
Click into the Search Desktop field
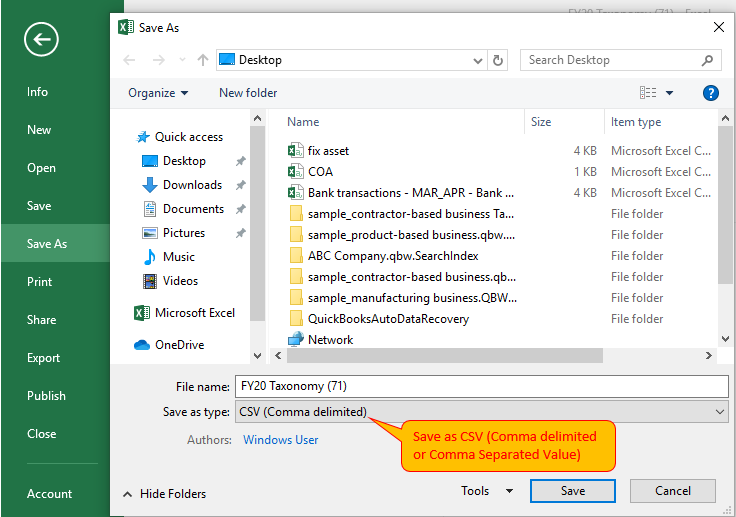621,60
